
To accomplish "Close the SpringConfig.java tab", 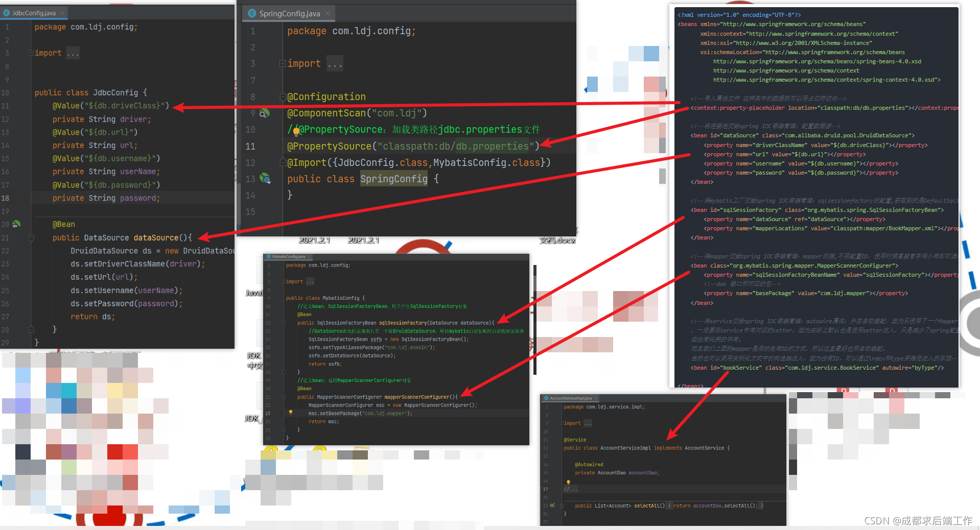I will 328,13.
